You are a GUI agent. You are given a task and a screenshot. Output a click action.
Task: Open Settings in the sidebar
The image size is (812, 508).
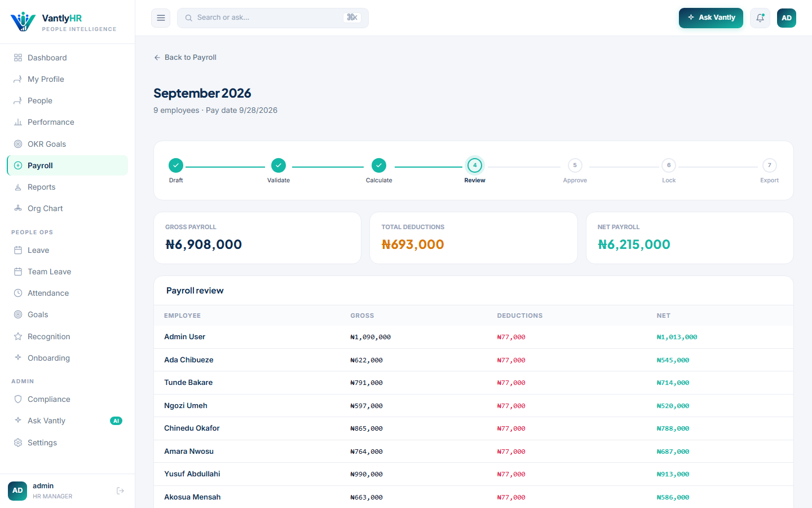click(68, 443)
